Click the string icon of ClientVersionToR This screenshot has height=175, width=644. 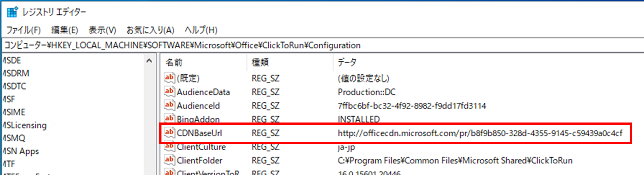click(169, 173)
